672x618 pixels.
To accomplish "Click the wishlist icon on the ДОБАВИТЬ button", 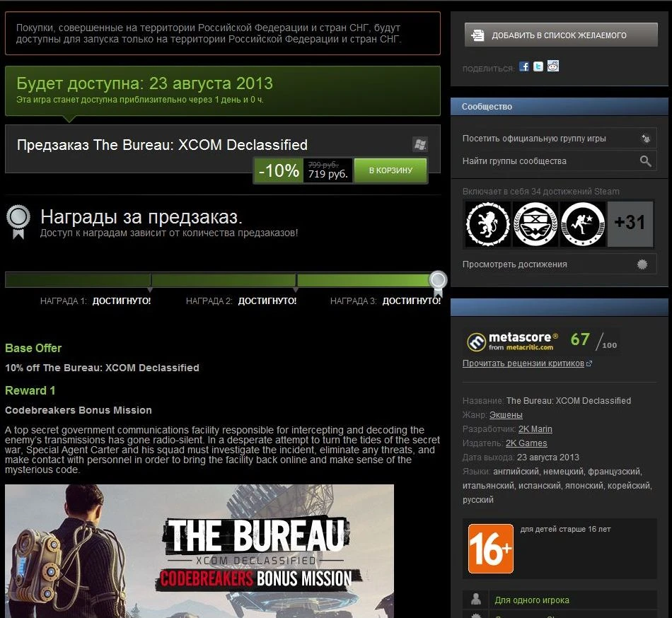I will (x=477, y=35).
